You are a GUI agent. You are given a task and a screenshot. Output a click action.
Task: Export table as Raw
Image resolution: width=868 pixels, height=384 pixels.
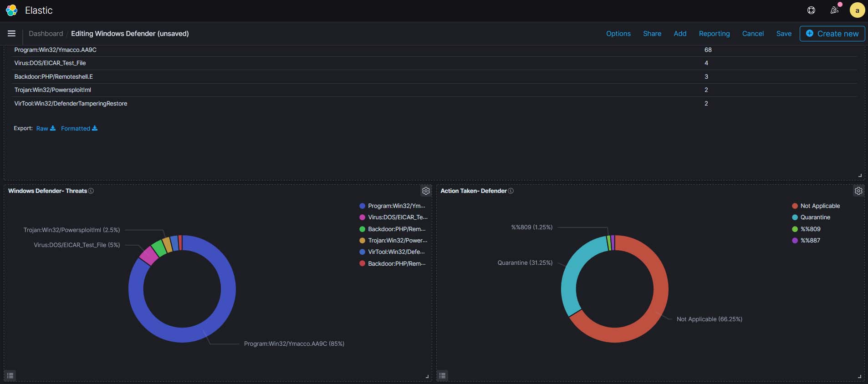46,128
